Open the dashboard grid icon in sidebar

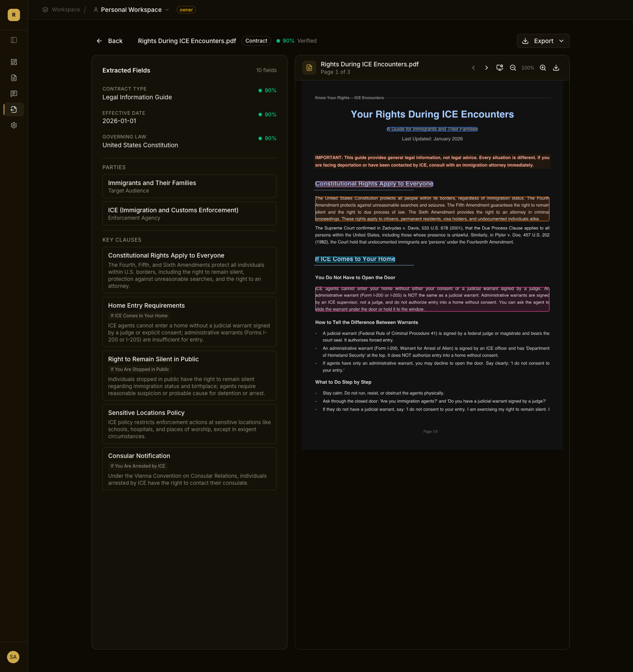coord(14,62)
